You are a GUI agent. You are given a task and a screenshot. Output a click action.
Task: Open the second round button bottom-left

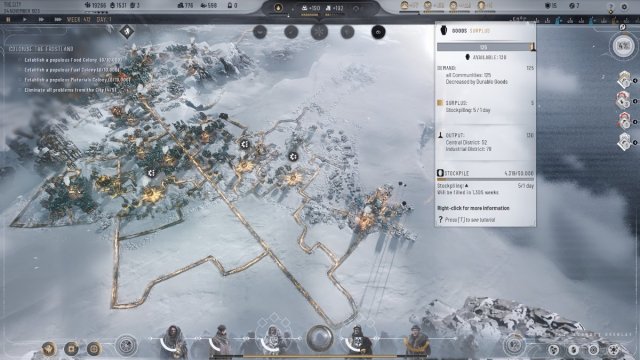[71, 349]
